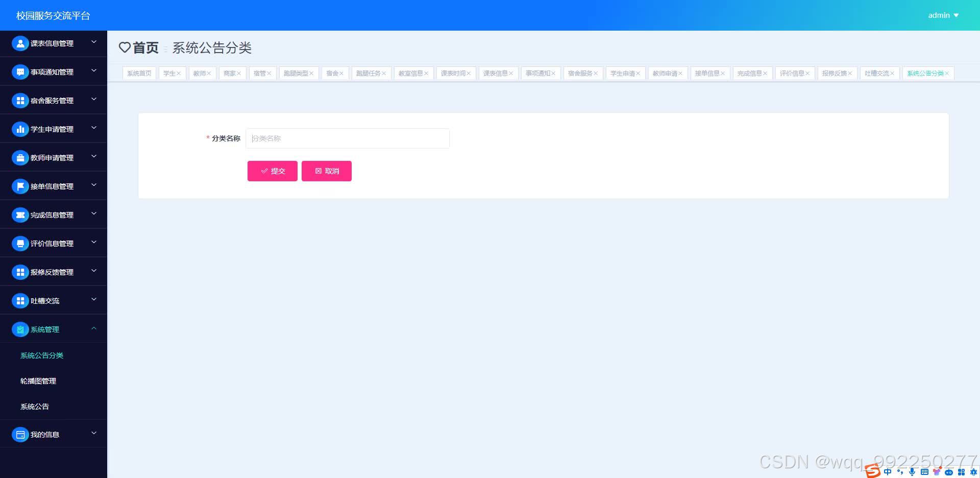The width and height of the screenshot is (980, 478).
Task: Expand the 评价信息管理 chevron
Action: 94,242
